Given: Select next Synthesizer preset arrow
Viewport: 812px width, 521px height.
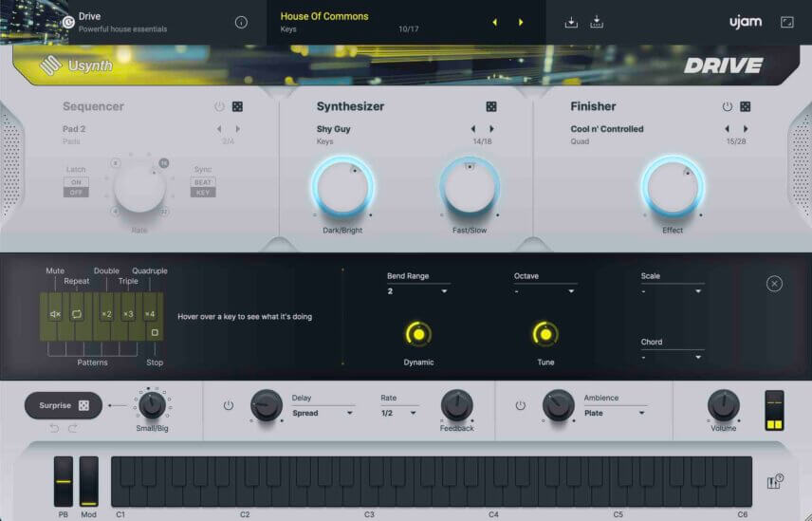Looking at the screenshot, I should [491, 129].
